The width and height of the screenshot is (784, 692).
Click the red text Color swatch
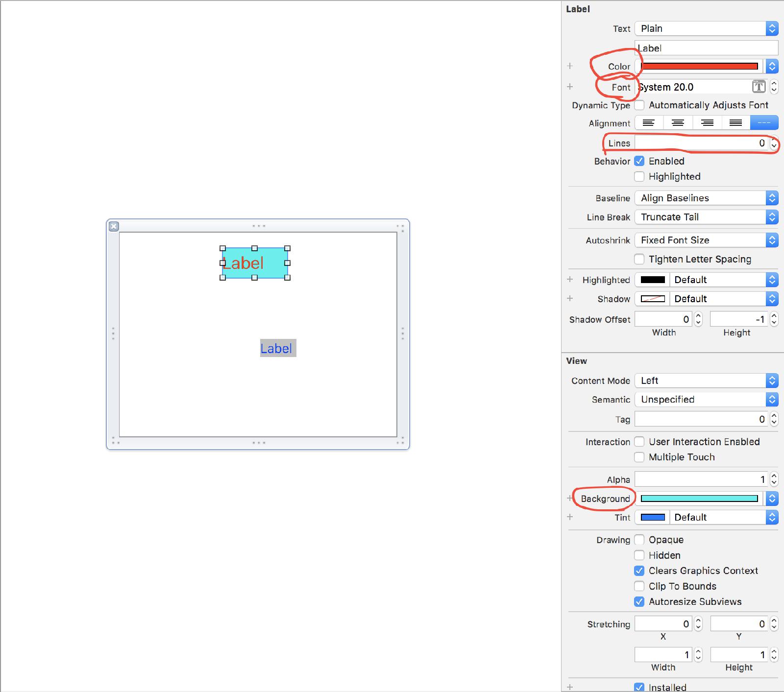click(x=699, y=66)
